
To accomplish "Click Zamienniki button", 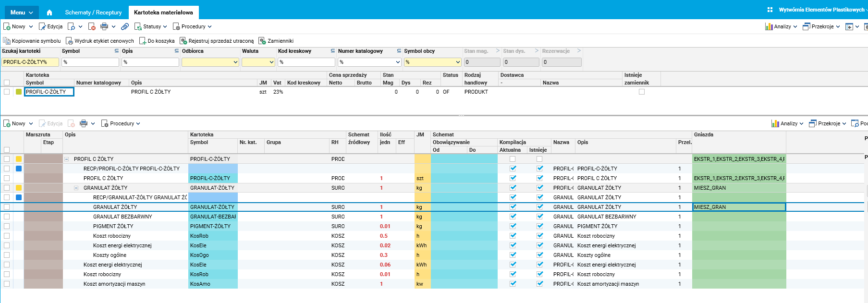I will 276,41.
